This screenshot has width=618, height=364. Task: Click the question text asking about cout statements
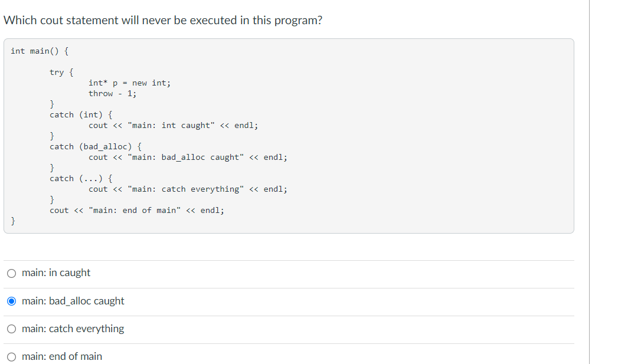tap(163, 20)
